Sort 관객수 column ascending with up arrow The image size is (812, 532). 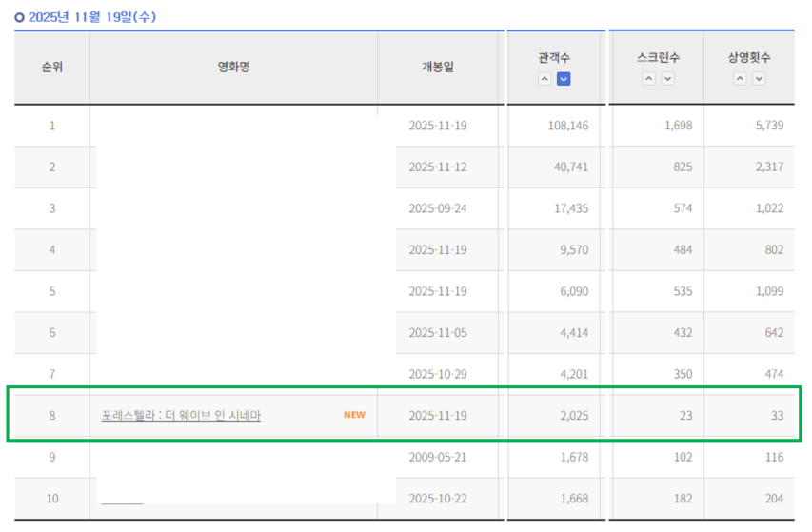pos(545,79)
